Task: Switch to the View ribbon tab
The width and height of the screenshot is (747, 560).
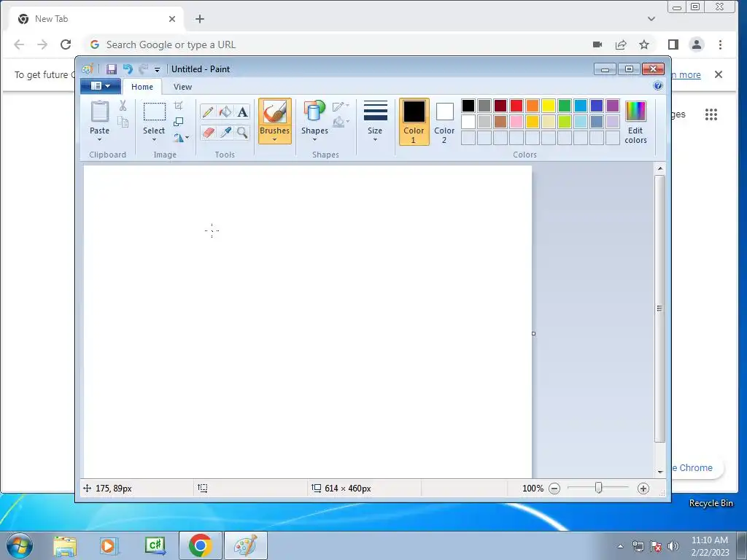Action: click(x=182, y=87)
